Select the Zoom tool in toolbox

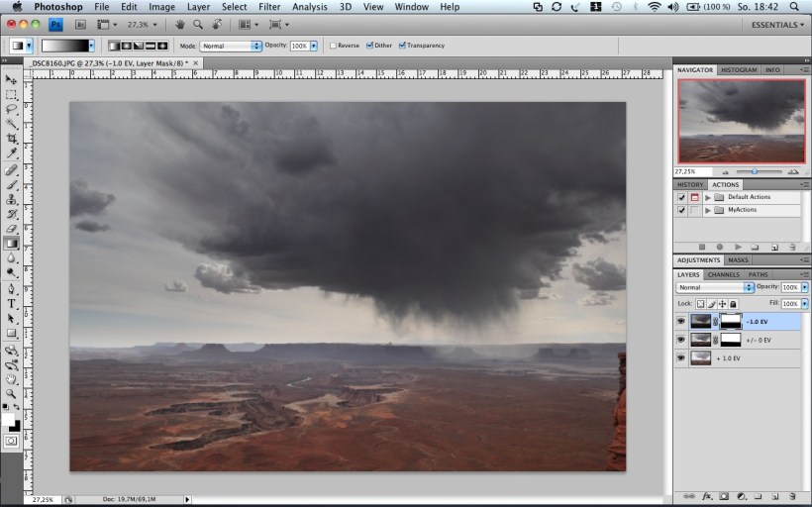[11, 394]
